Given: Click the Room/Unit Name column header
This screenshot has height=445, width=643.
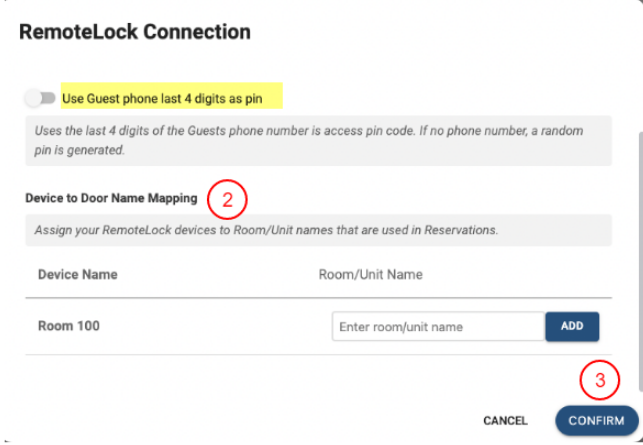Looking at the screenshot, I should [x=370, y=274].
